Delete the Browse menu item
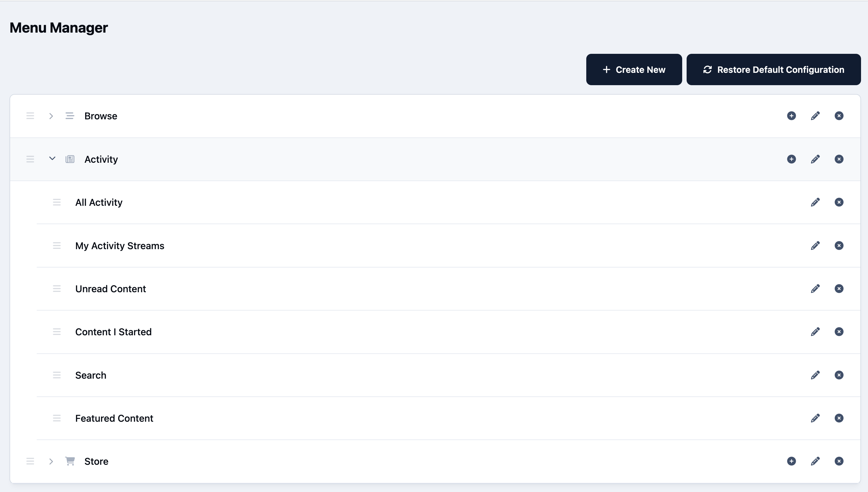This screenshot has width=868, height=492. pyautogui.click(x=839, y=116)
